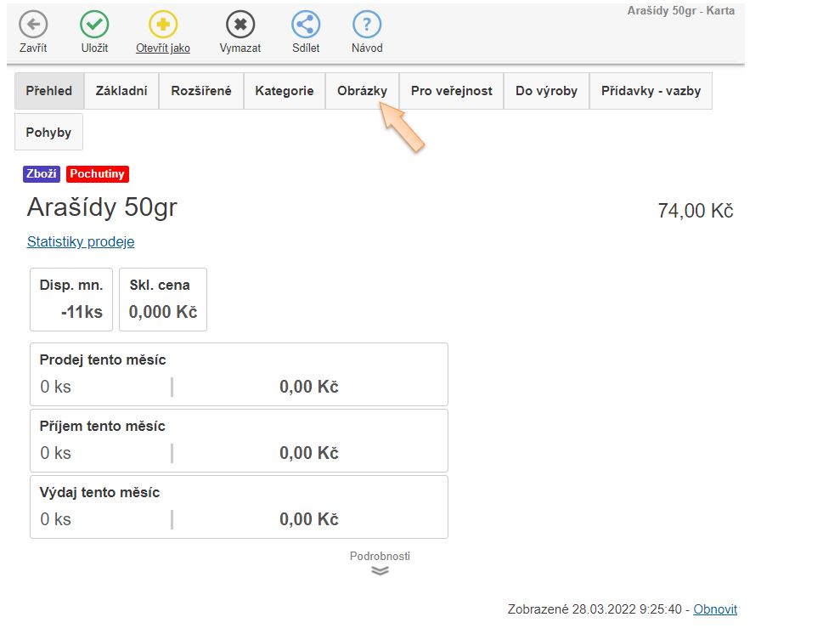Screen dimensions: 840x634
Task: Open the Přídavky - vazby tab
Action: tap(651, 91)
